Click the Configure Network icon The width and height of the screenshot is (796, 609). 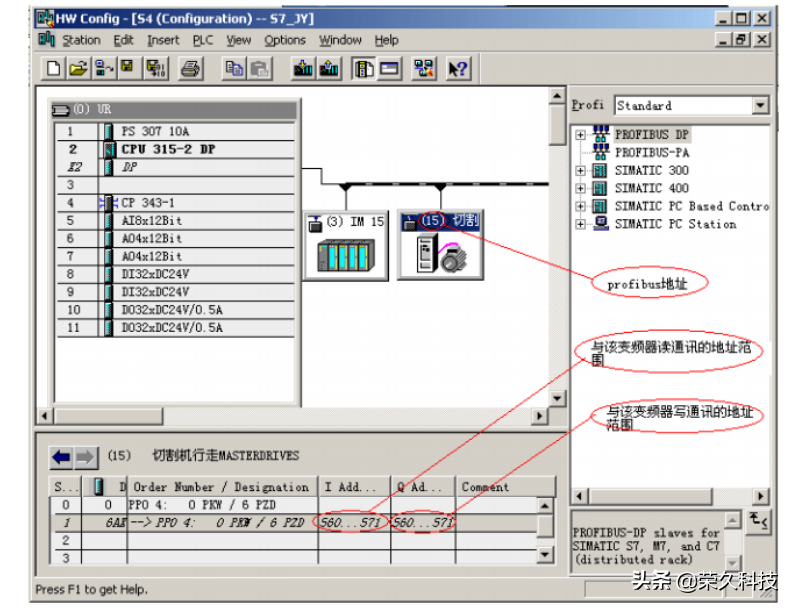tap(424, 68)
